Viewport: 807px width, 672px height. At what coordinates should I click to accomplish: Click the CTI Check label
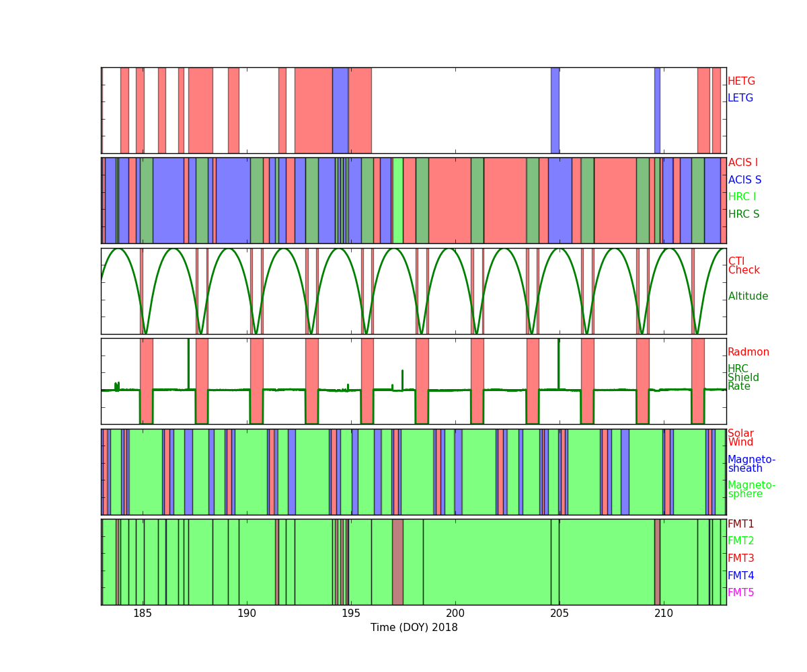click(x=743, y=266)
